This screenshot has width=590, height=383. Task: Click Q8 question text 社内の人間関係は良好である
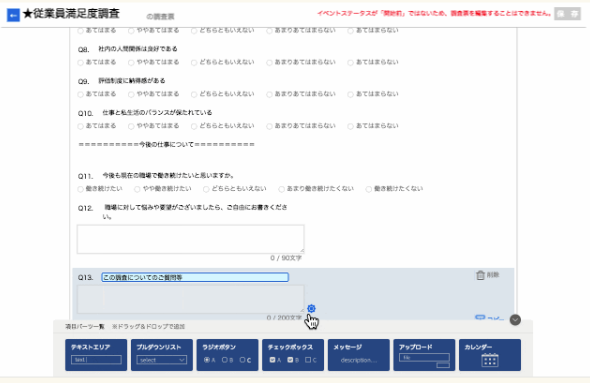(x=138, y=49)
